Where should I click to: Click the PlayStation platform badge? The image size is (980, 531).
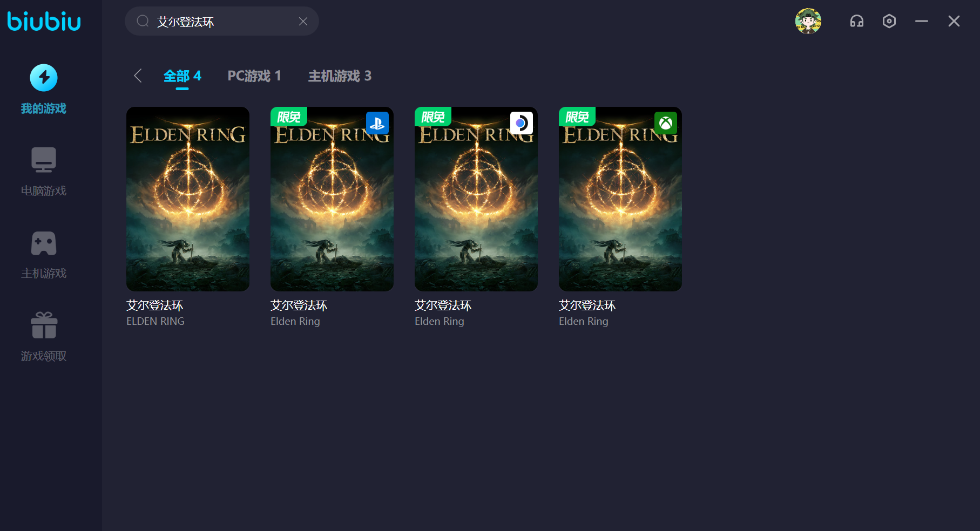click(377, 123)
